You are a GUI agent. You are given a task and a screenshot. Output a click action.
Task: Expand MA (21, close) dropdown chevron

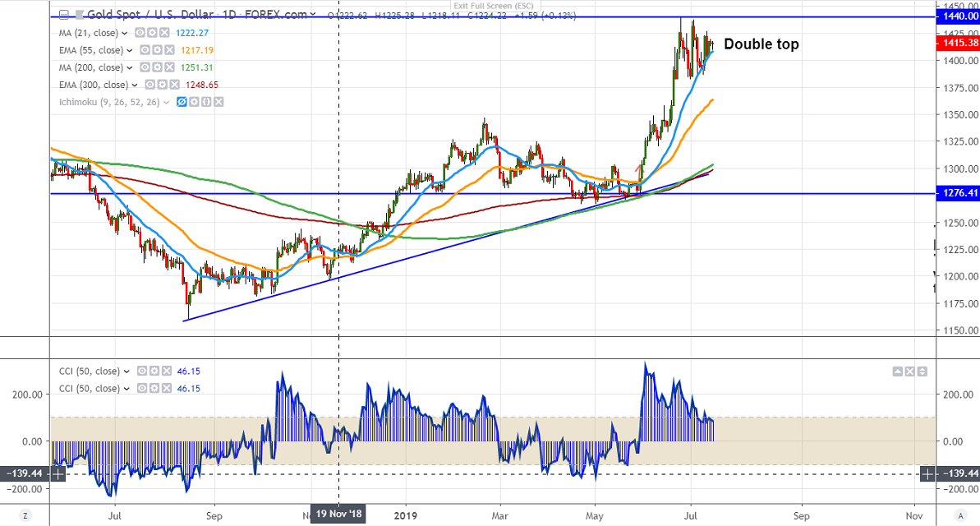pos(124,33)
